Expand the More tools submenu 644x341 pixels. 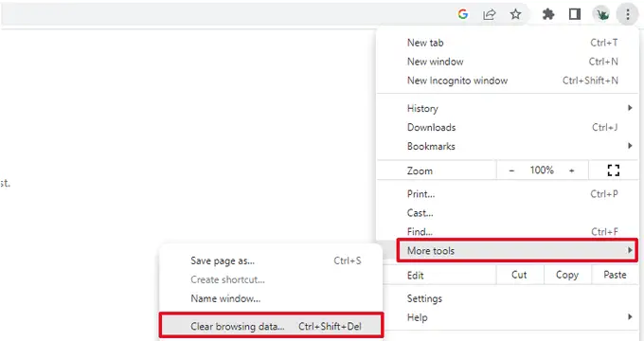(x=517, y=251)
